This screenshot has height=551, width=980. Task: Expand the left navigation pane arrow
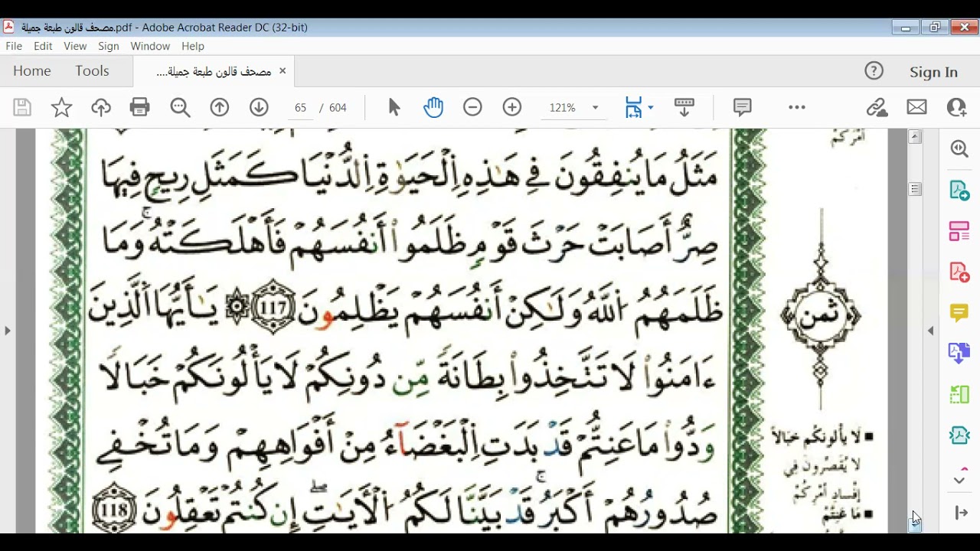tap(8, 331)
